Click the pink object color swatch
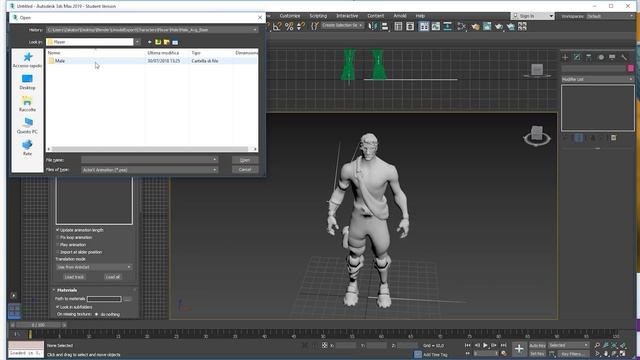The width and height of the screenshot is (640, 360). coord(631,68)
